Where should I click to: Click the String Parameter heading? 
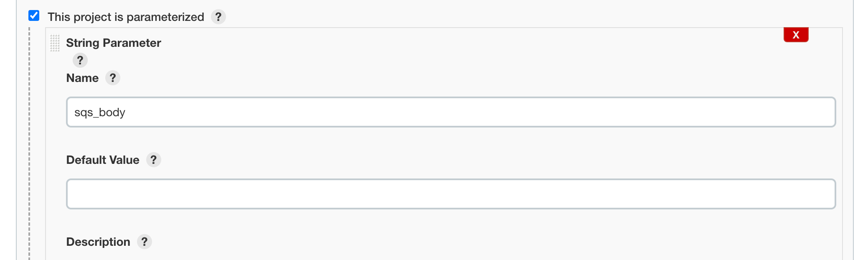[113, 43]
